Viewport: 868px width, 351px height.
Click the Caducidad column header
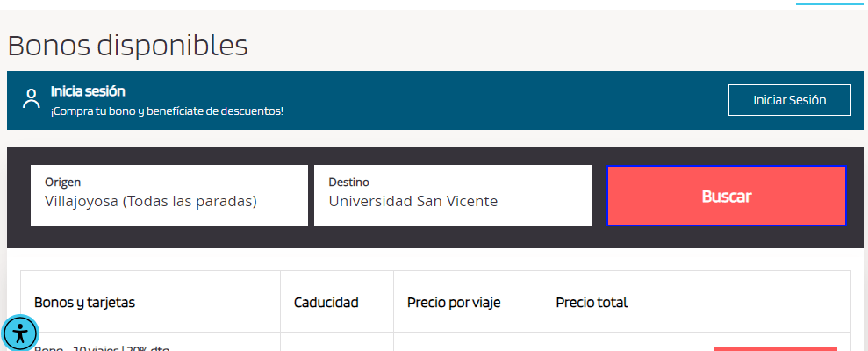click(326, 303)
